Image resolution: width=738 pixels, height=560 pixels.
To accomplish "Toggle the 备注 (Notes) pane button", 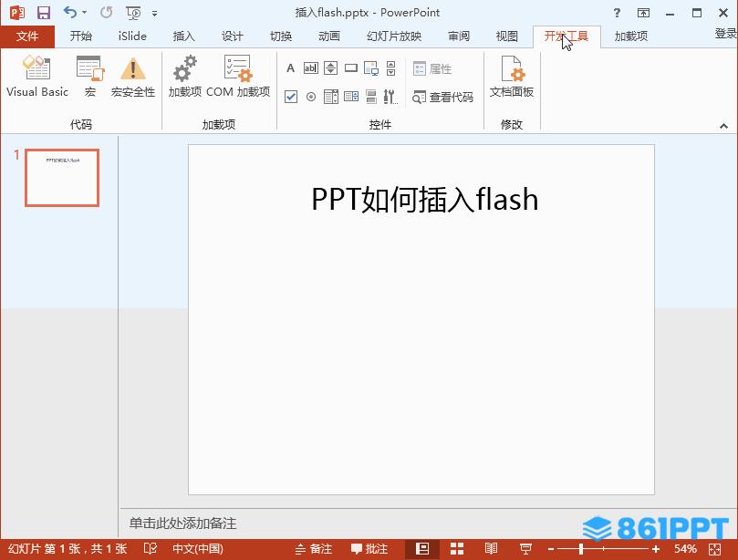I will click(x=314, y=549).
